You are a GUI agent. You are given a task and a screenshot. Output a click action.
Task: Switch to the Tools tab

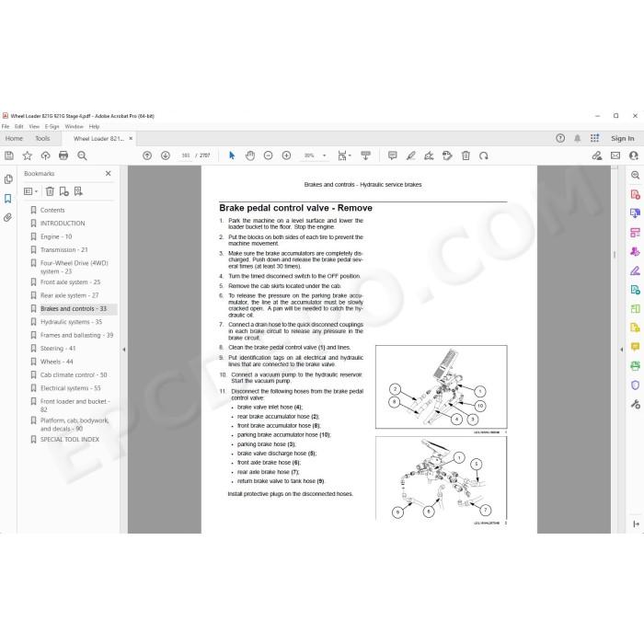click(x=42, y=138)
